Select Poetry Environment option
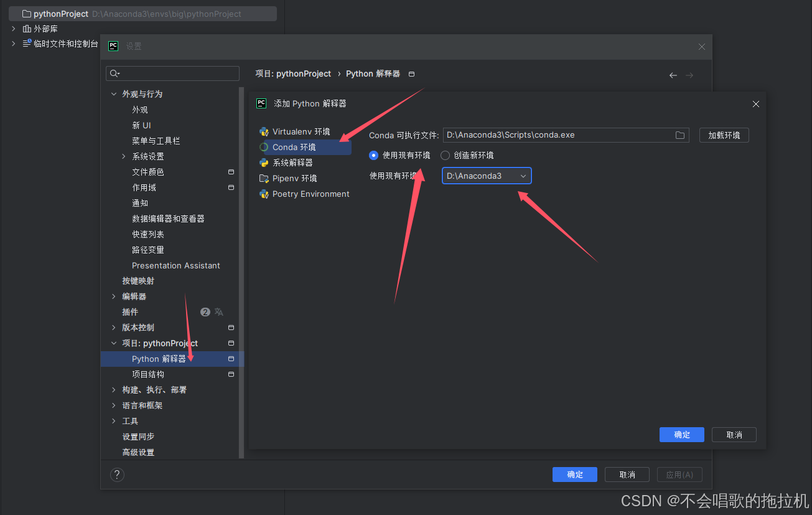Screen dimensions: 812x515 (x=311, y=194)
